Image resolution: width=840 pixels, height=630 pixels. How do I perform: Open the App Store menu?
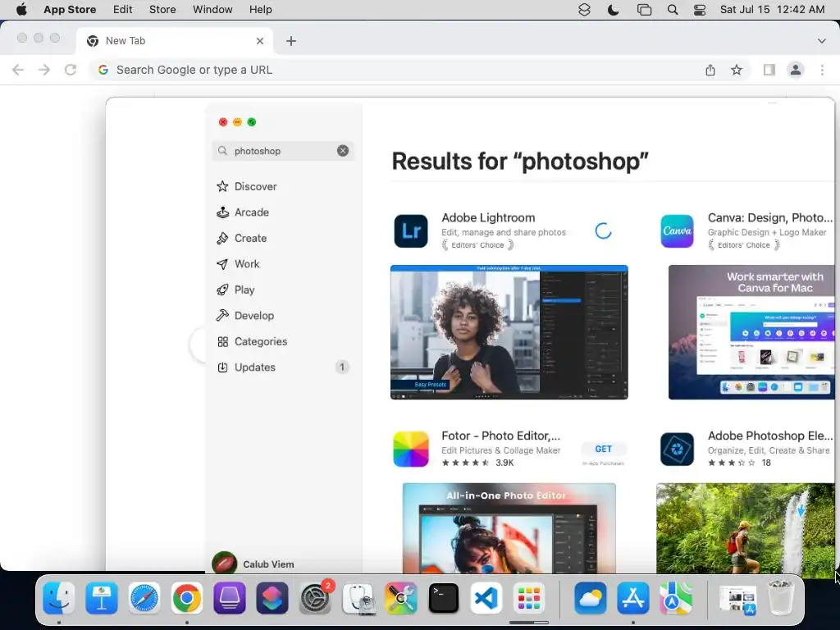point(70,10)
